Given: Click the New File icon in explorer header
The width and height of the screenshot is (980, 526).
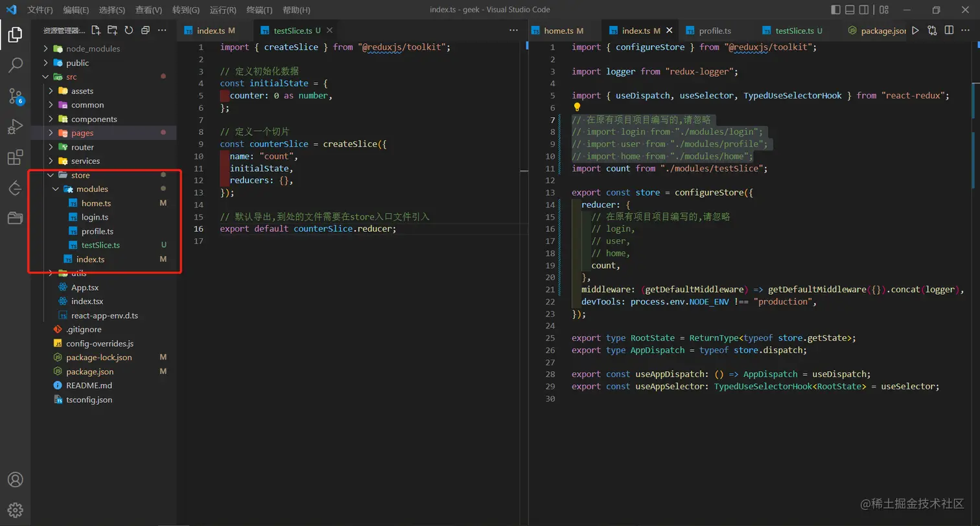Looking at the screenshot, I should 96,30.
